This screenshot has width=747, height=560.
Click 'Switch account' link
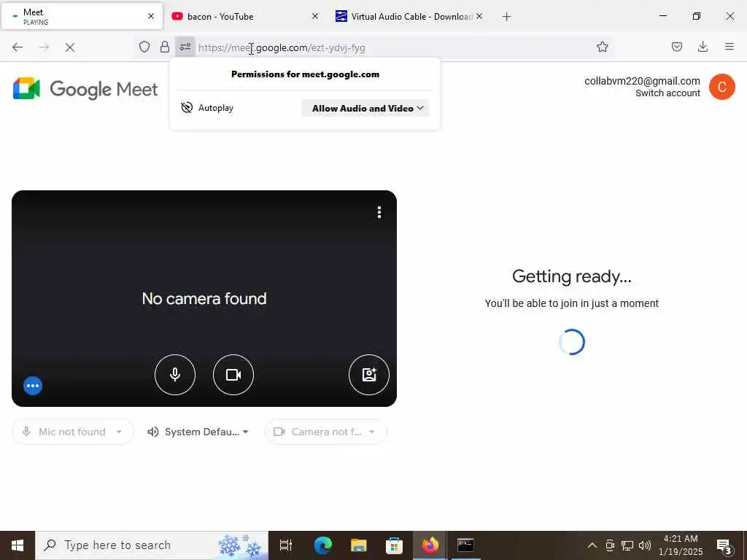click(667, 93)
